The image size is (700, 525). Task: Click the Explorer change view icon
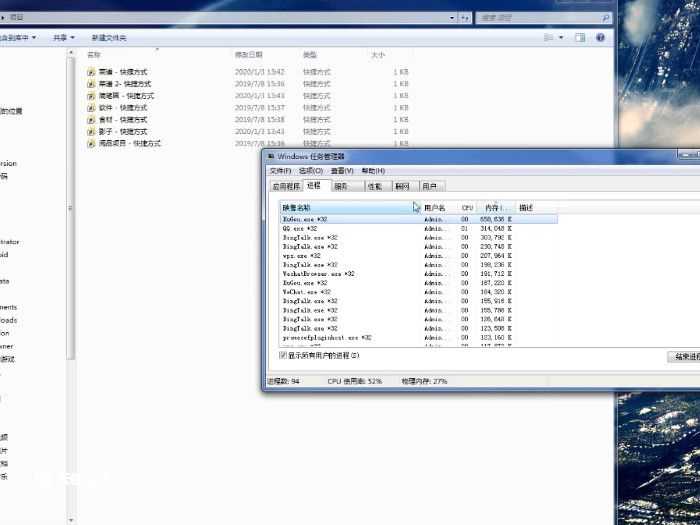click(549, 38)
